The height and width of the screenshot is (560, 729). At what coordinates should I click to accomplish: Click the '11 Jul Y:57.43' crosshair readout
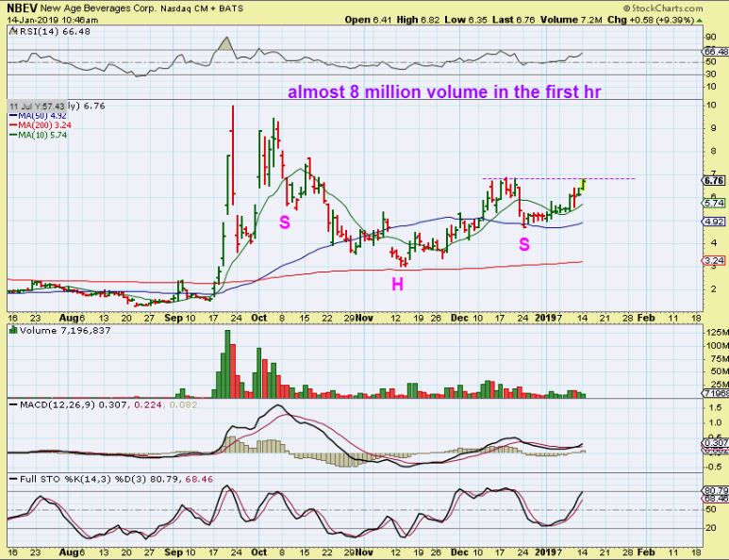tap(37, 106)
